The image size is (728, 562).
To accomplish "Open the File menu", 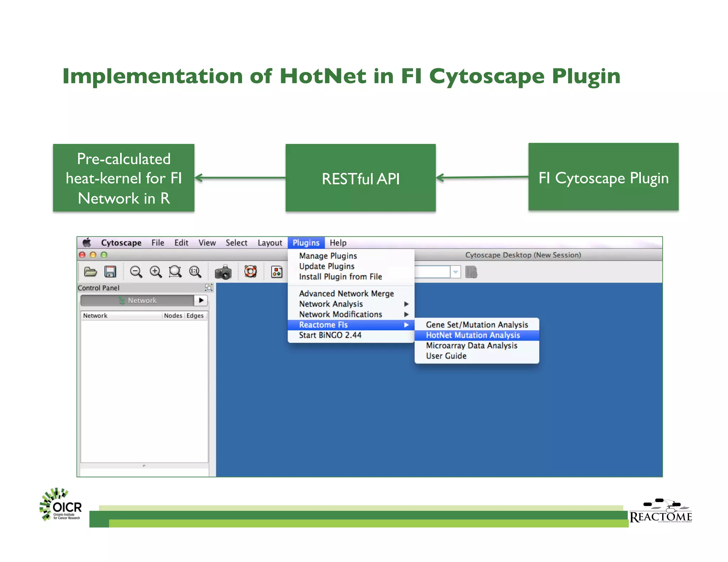I will pos(158,243).
